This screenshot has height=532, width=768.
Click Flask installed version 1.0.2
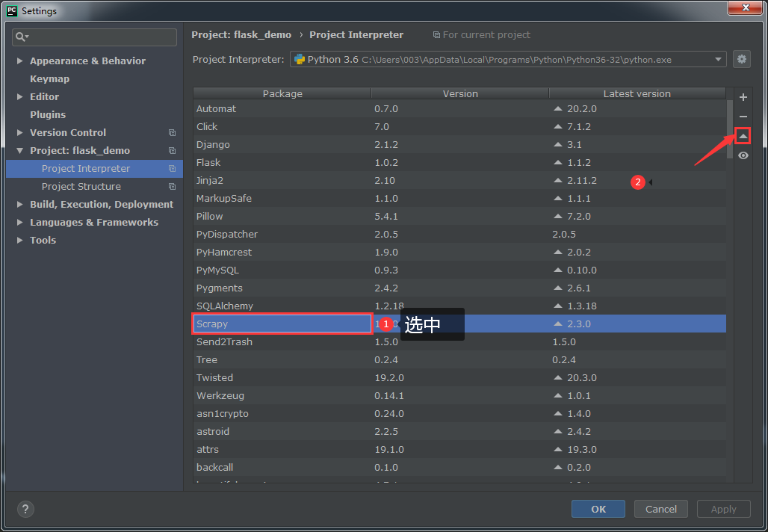click(x=386, y=163)
